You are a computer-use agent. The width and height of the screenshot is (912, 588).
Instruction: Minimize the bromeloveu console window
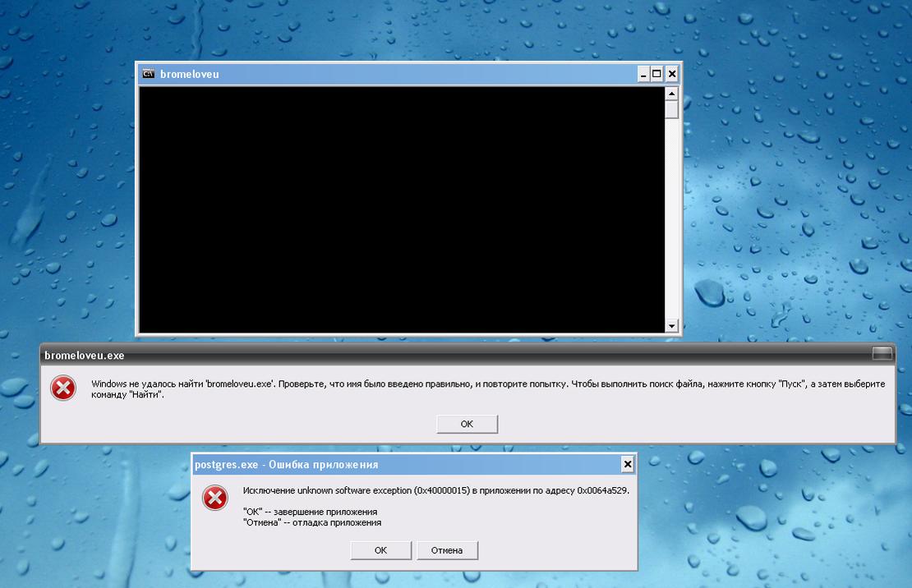point(643,74)
